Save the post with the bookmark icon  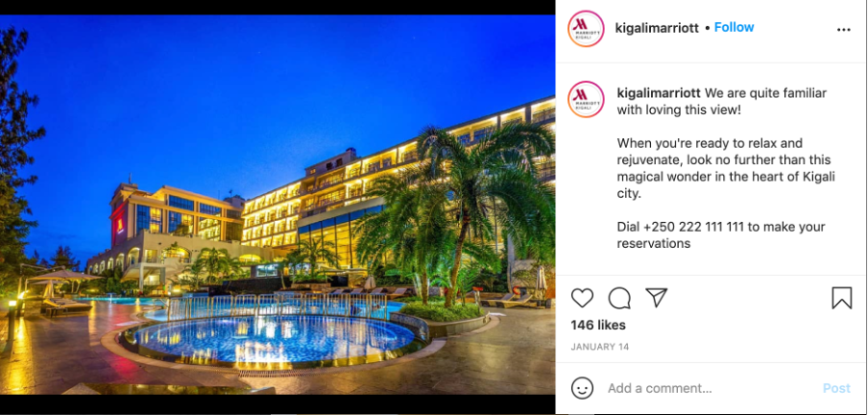click(841, 298)
